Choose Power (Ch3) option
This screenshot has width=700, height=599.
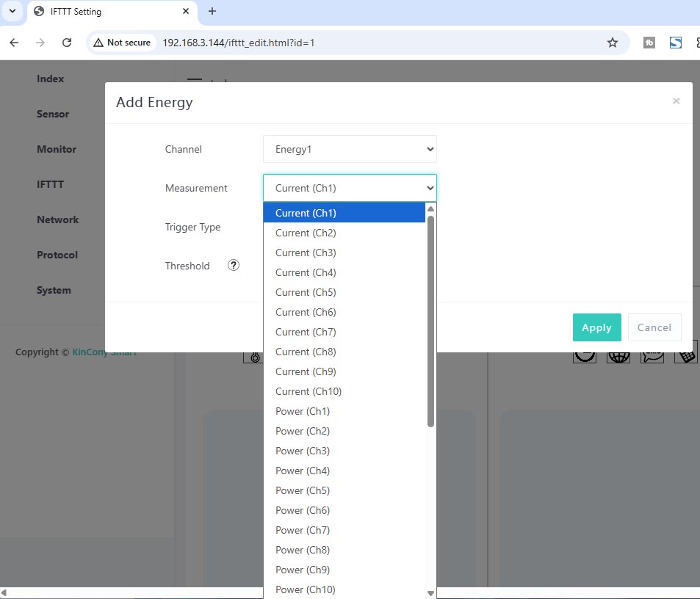click(x=303, y=451)
